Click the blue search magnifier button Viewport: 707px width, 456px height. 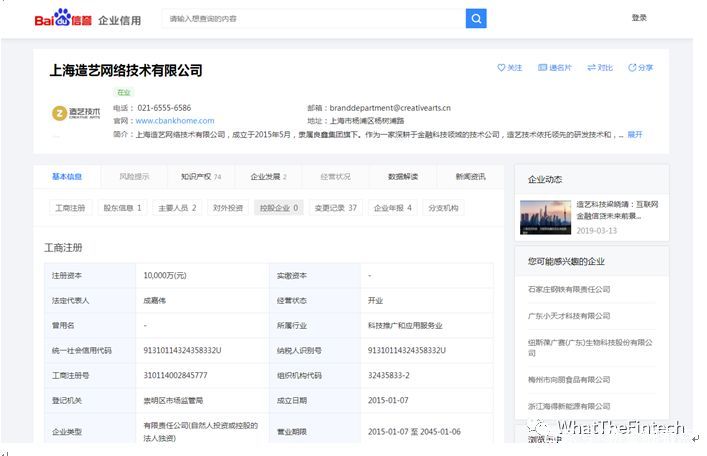click(476, 18)
